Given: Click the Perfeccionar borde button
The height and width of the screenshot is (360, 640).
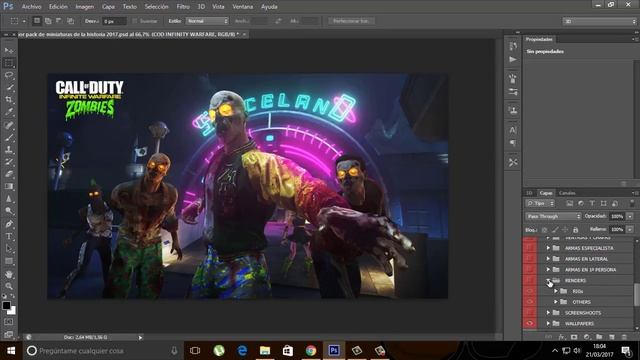Looking at the screenshot, I should click(351, 21).
